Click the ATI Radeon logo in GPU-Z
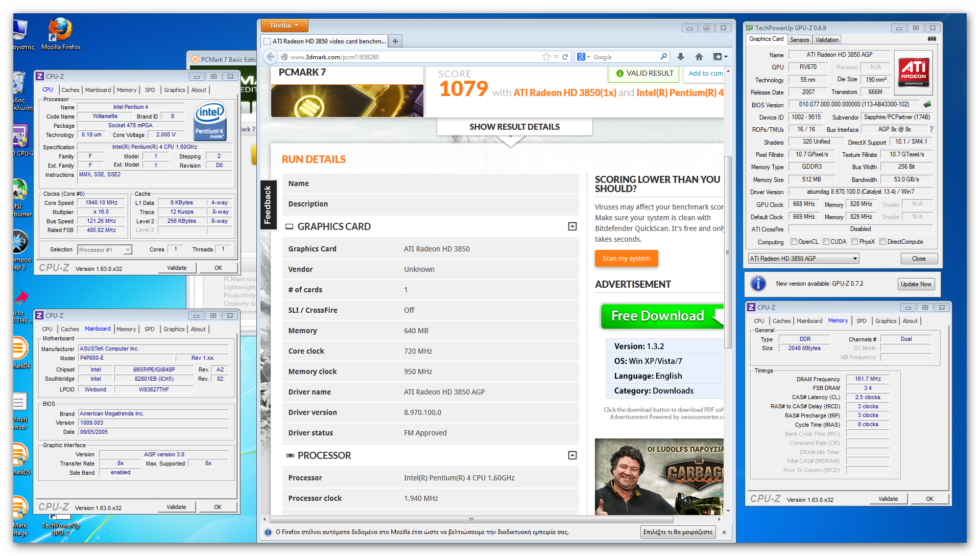980x556 pixels. point(914,72)
